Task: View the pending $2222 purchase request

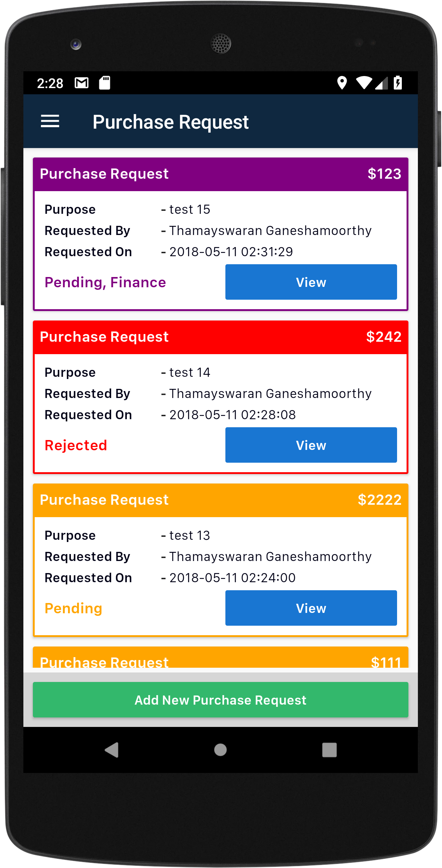Action: pyautogui.click(x=311, y=608)
